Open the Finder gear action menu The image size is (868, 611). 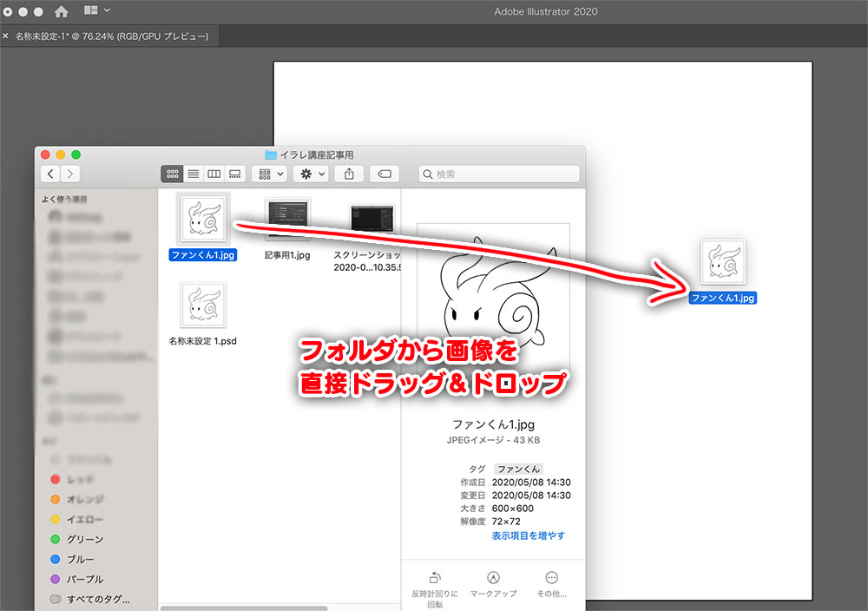tap(311, 174)
